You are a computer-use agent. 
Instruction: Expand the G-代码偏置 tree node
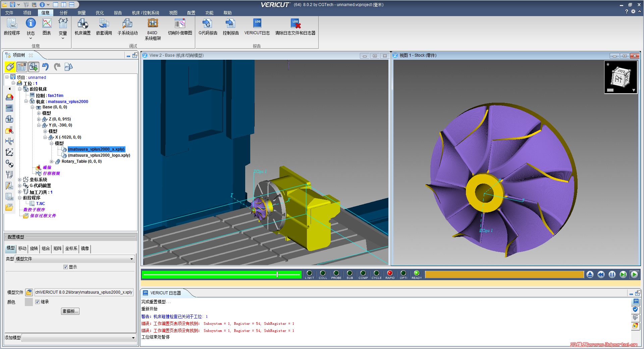[20, 186]
